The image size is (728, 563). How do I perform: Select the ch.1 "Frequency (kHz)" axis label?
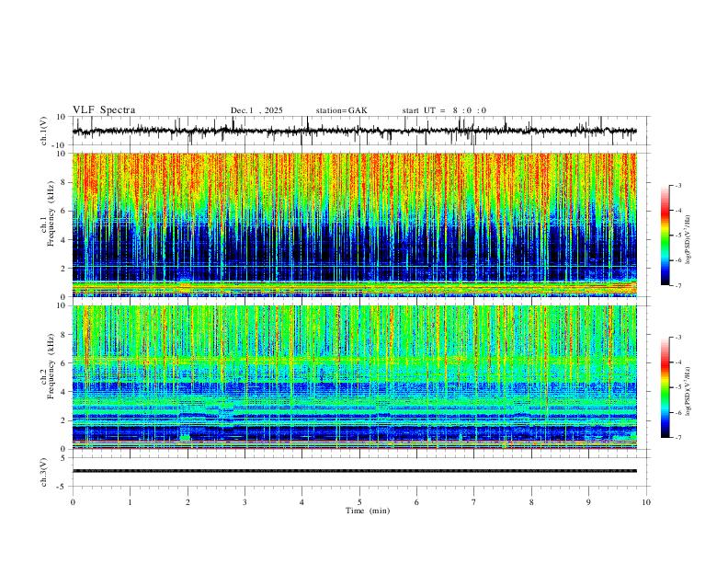(51, 213)
